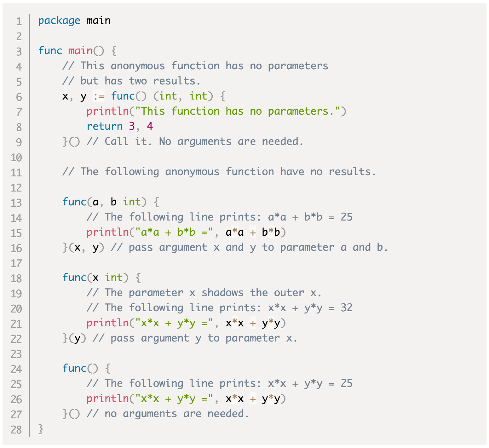Click the "main" function name on line 3
Image resolution: width=489 pixels, height=448 pixels.
[80, 51]
